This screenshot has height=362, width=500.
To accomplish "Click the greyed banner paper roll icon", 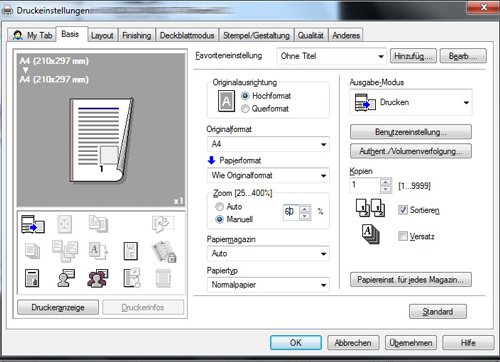I will tap(163, 278).
